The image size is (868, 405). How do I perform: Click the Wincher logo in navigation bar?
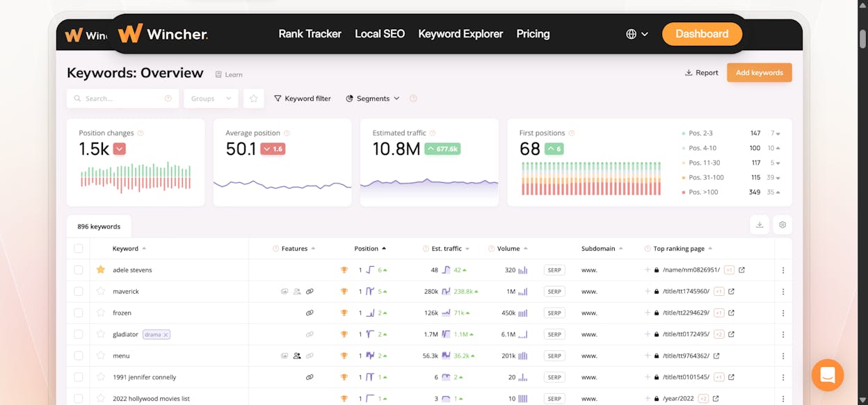click(x=163, y=33)
